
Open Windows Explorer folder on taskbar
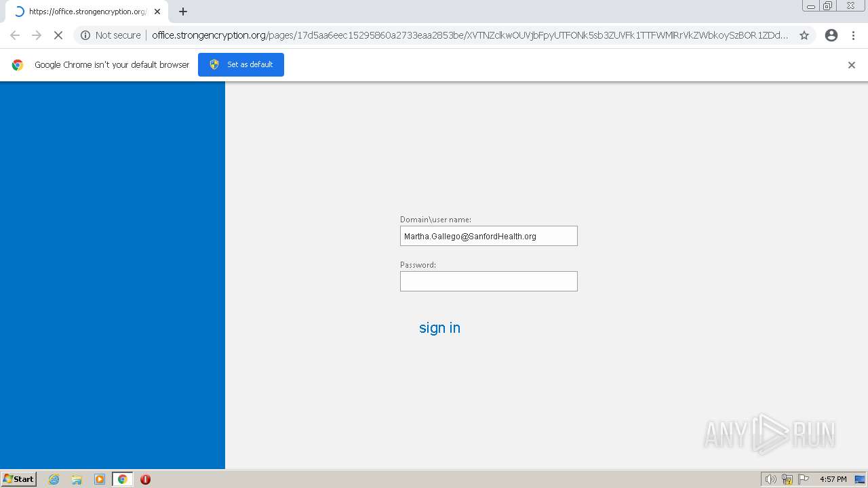pyautogui.click(x=77, y=479)
